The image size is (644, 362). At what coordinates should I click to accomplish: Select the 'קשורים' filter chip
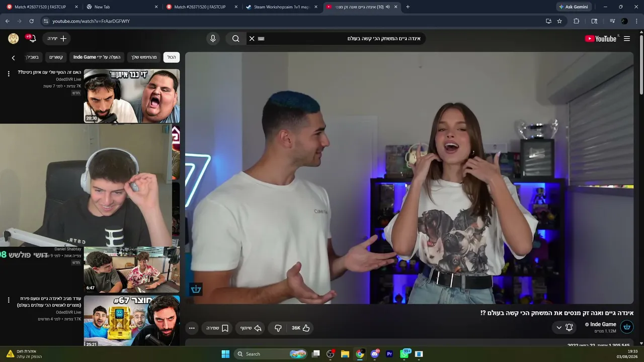pos(56,57)
